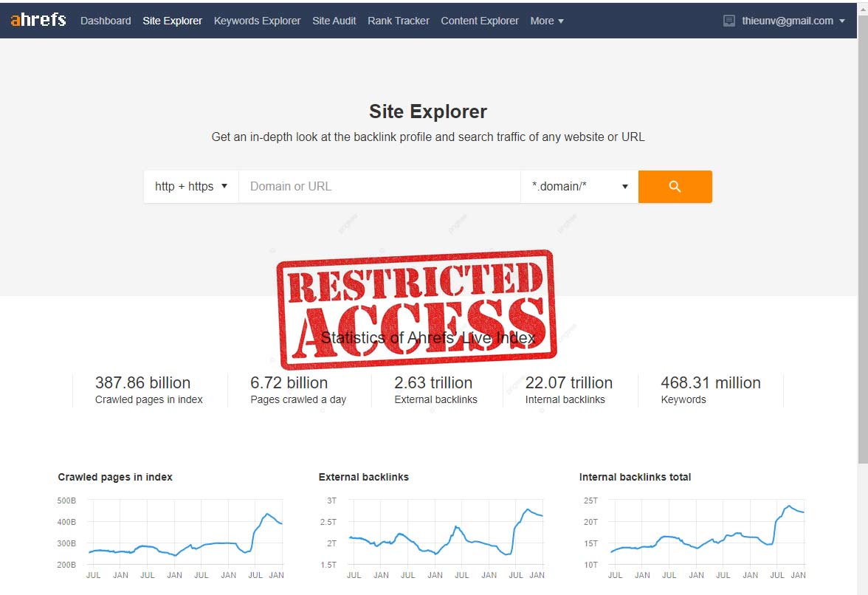This screenshot has height=595, width=868.
Task: Click the 387.86 billion crawled pages figure
Action: (x=143, y=382)
